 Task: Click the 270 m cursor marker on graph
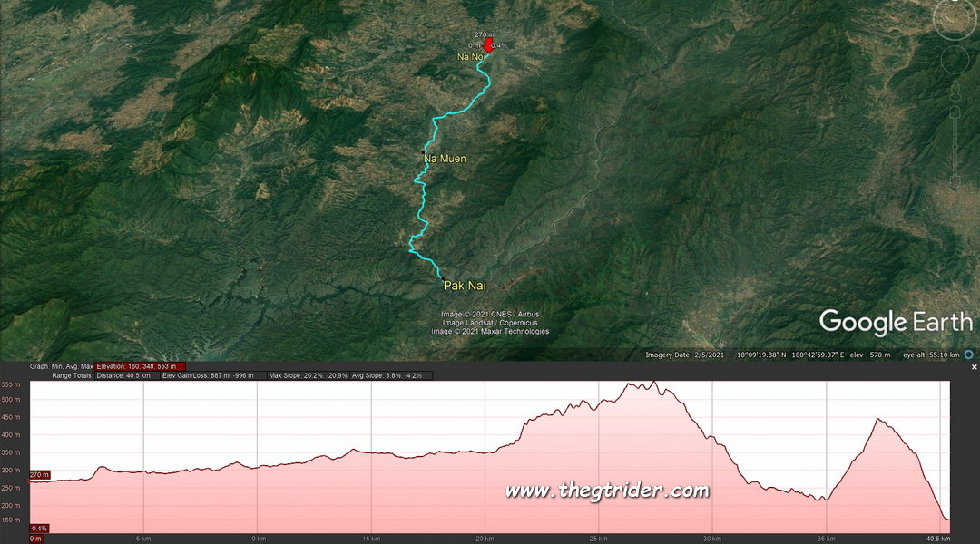click(x=39, y=475)
